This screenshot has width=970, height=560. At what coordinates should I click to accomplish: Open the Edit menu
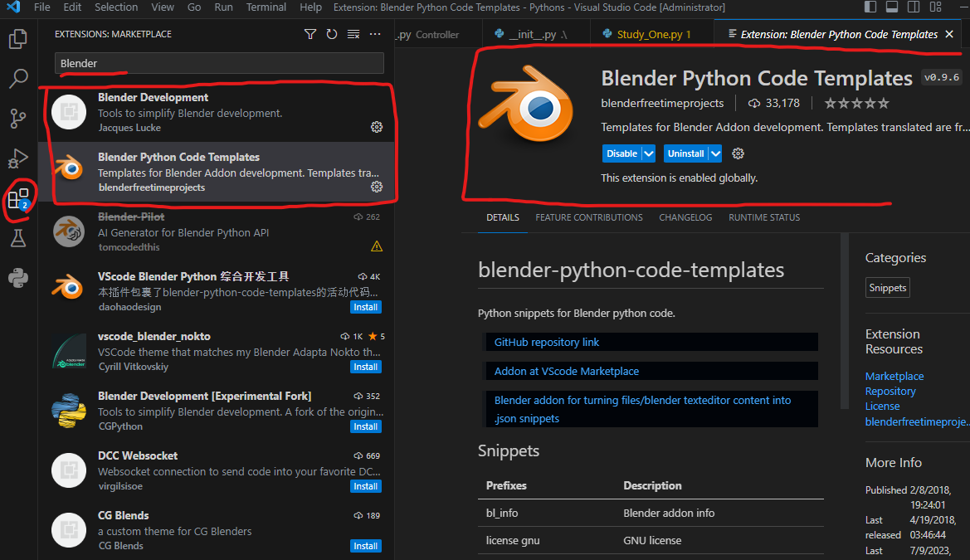(x=72, y=7)
